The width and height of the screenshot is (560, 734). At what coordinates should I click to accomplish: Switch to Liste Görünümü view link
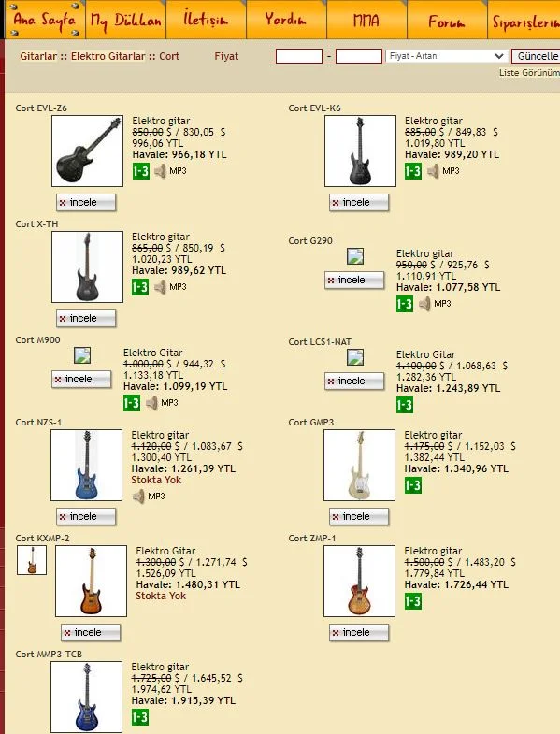(x=529, y=73)
